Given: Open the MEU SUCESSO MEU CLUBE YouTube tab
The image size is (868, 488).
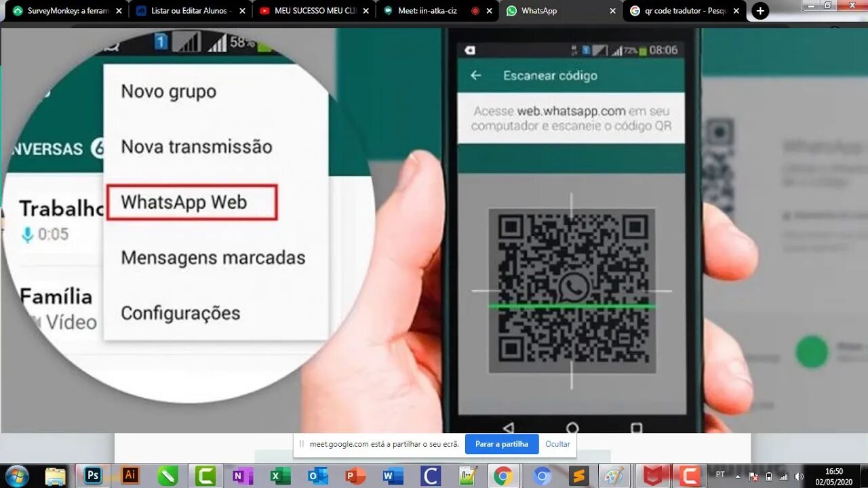Looking at the screenshot, I should coord(314,11).
